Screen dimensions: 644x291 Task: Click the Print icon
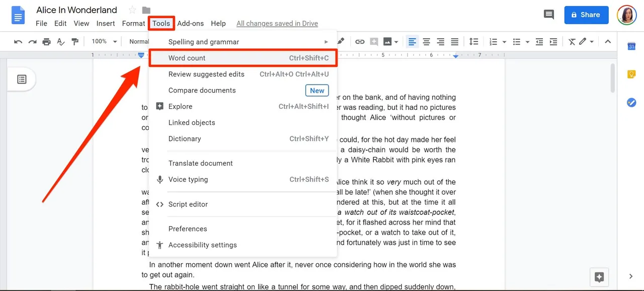[x=46, y=42]
